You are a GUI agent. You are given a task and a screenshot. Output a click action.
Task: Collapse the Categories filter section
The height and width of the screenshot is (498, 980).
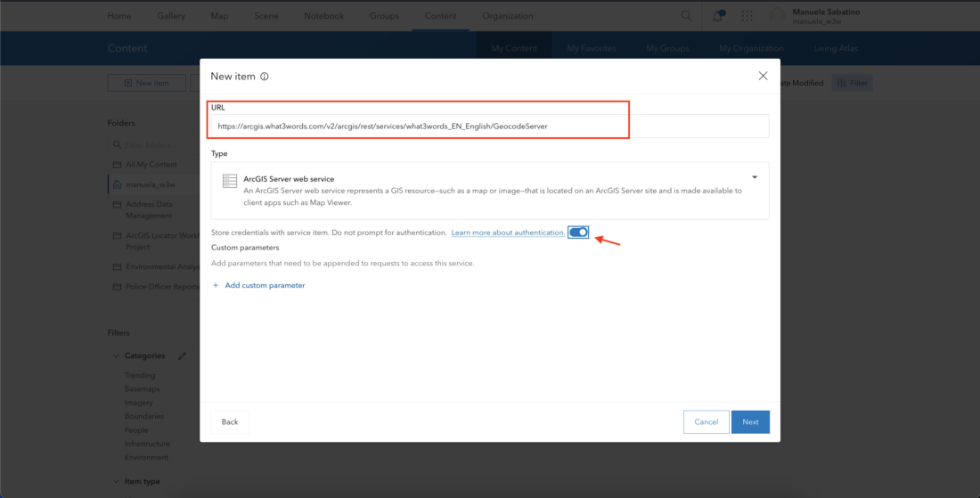pos(116,355)
